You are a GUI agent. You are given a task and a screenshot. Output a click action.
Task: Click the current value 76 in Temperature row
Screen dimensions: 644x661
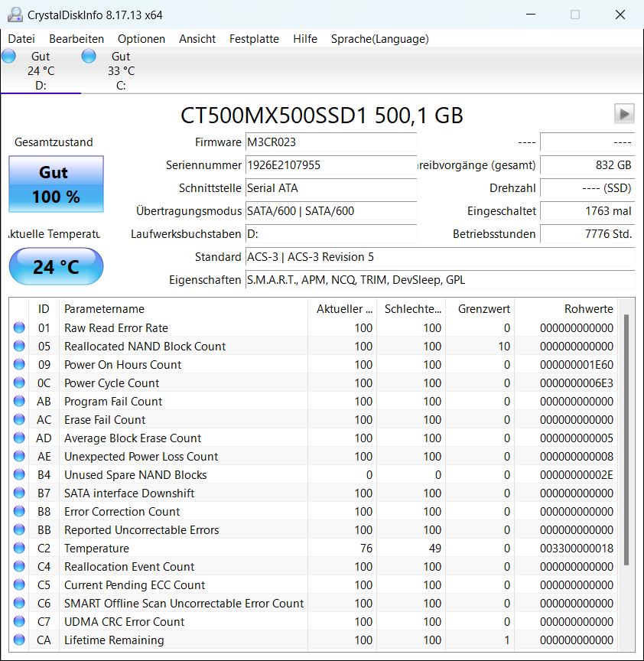pyautogui.click(x=366, y=548)
